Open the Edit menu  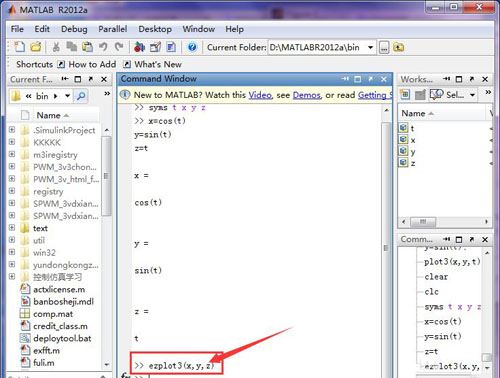coord(42,29)
